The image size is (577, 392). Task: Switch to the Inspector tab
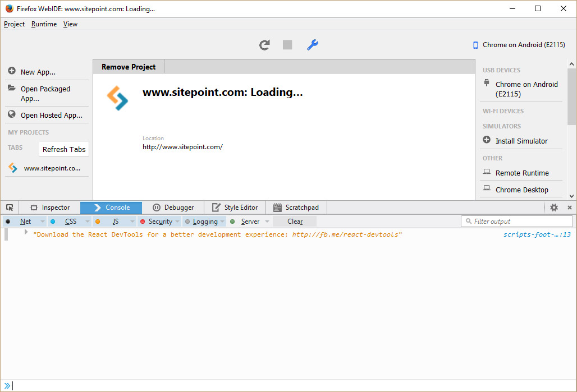[x=50, y=207]
